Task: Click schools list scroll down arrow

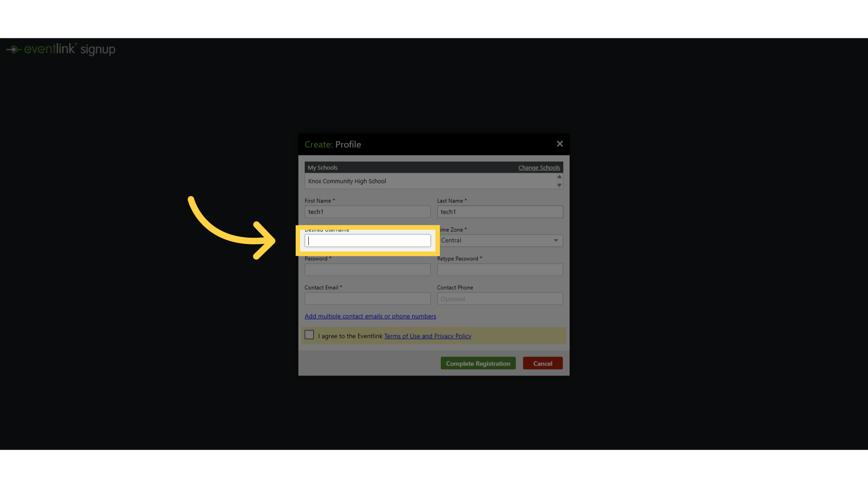Action: (559, 185)
